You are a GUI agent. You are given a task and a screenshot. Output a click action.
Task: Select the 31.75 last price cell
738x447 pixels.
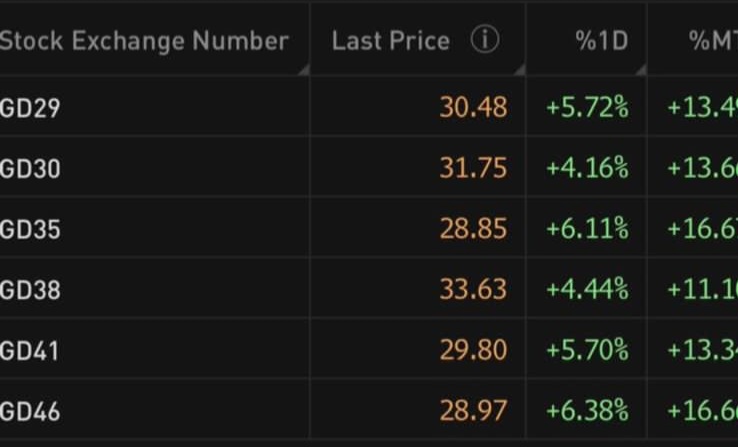[x=473, y=168]
